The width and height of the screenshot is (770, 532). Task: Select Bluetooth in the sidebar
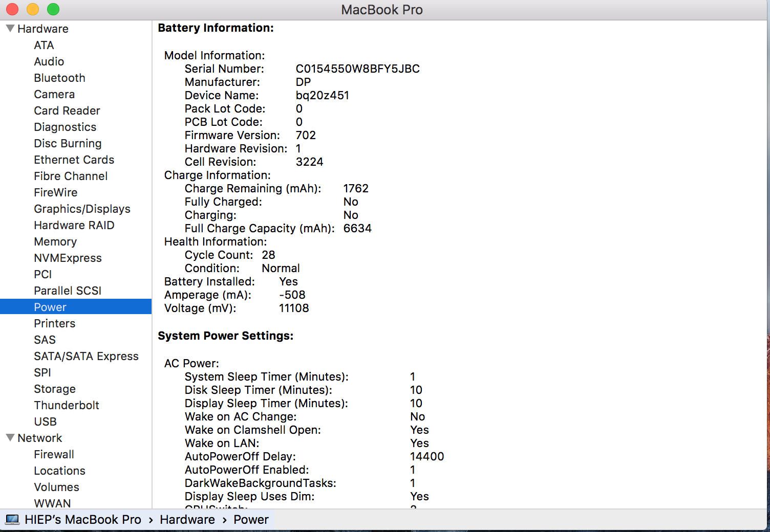(59, 78)
